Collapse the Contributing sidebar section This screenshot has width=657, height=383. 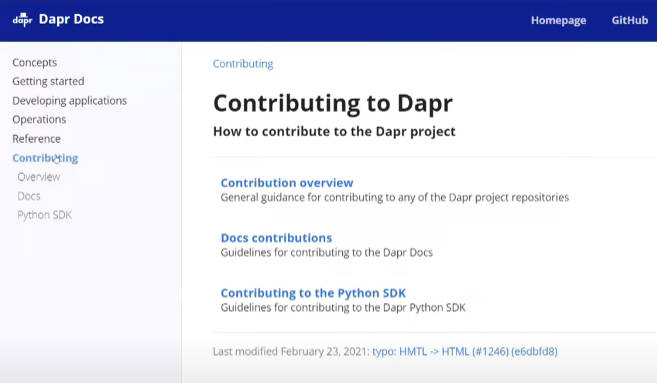click(45, 158)
